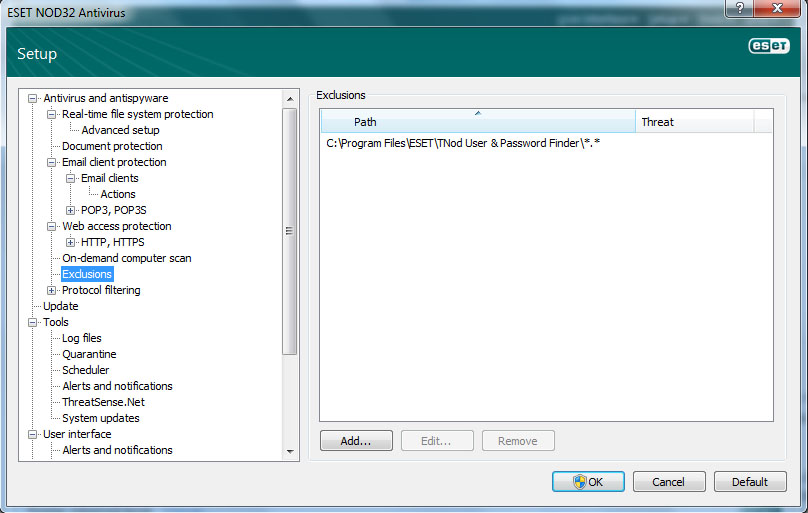The image size is (808, 513).
Task: Open System updates settings
Action: 100,418
